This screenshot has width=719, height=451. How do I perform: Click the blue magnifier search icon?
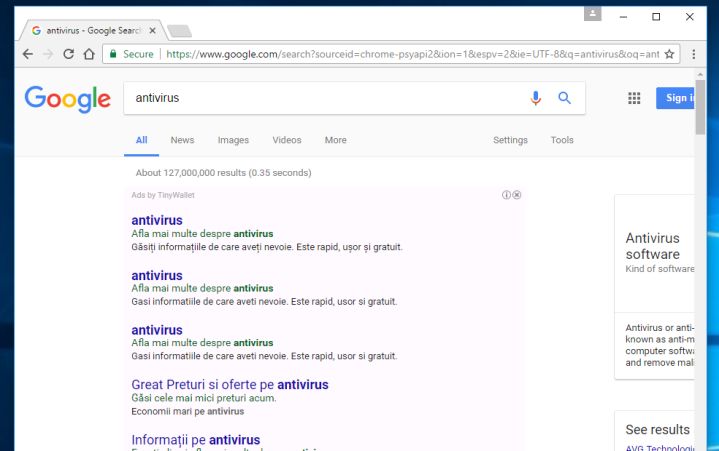point(564,98)
